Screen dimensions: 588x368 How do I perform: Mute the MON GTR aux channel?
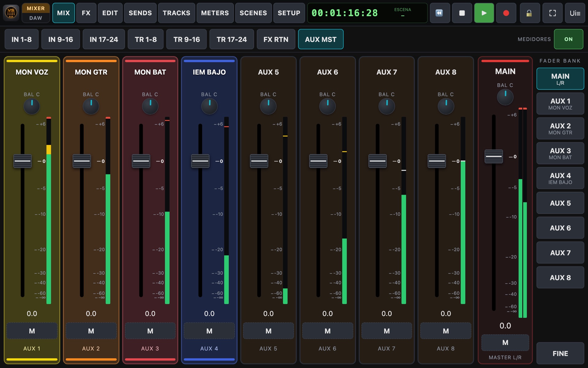click(91, 331)
